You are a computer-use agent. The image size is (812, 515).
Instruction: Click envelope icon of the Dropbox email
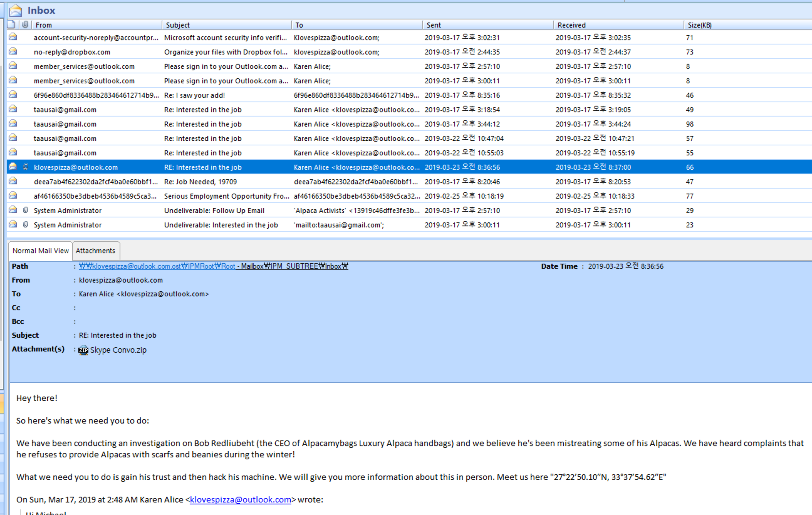pos(13,52)
